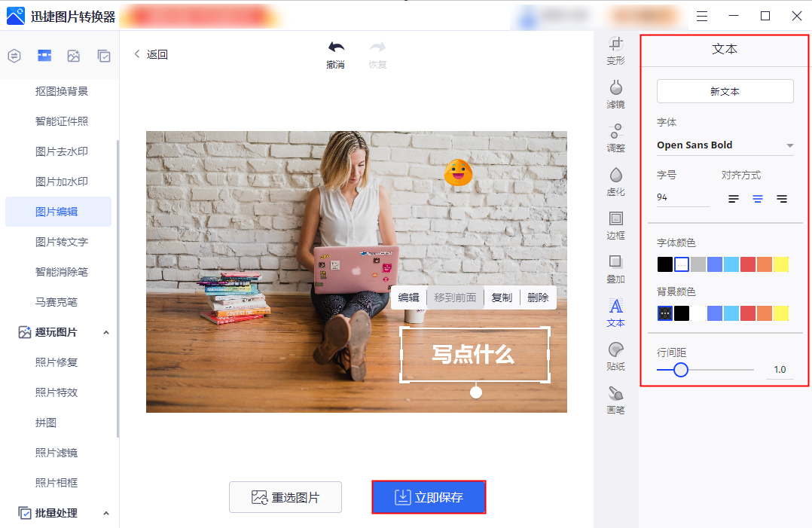Viewport: 812px width, 528px height.
Task: Click the 立即保存 save button
Action: [429, 497]
